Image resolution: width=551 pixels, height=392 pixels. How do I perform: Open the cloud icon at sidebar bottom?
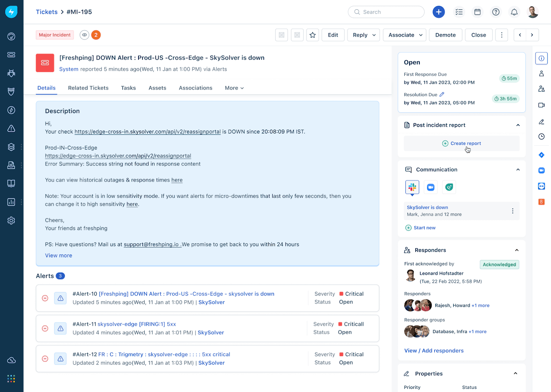point(11,360)
